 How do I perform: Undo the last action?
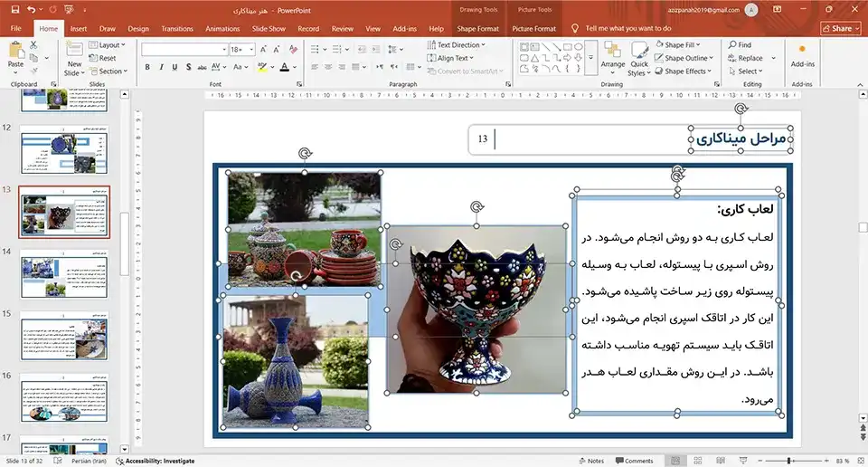[x=32, y=9]
